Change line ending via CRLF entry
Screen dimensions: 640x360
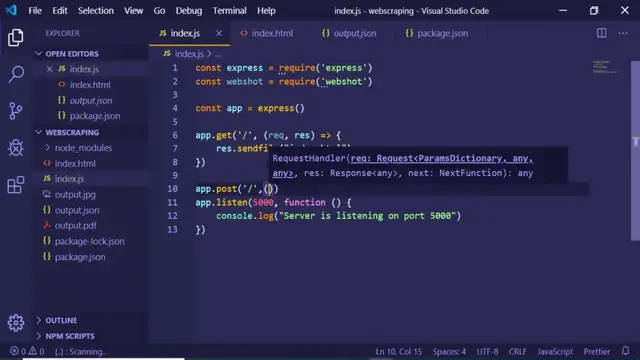(x=517, y=351)
